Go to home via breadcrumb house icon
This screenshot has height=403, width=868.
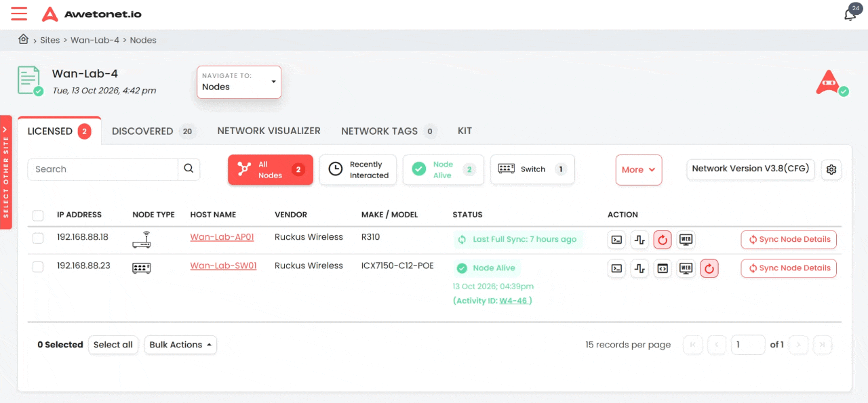click(24, 39)
